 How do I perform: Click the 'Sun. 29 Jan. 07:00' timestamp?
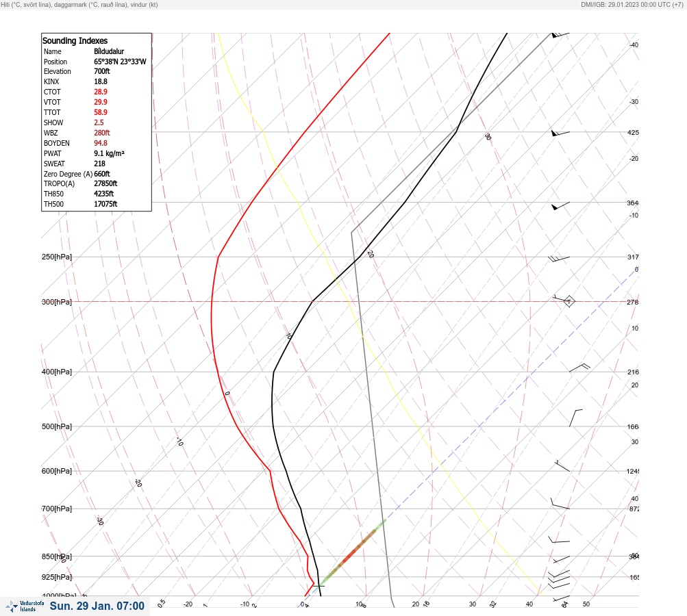pyautogui.click(x=97, y=606)
